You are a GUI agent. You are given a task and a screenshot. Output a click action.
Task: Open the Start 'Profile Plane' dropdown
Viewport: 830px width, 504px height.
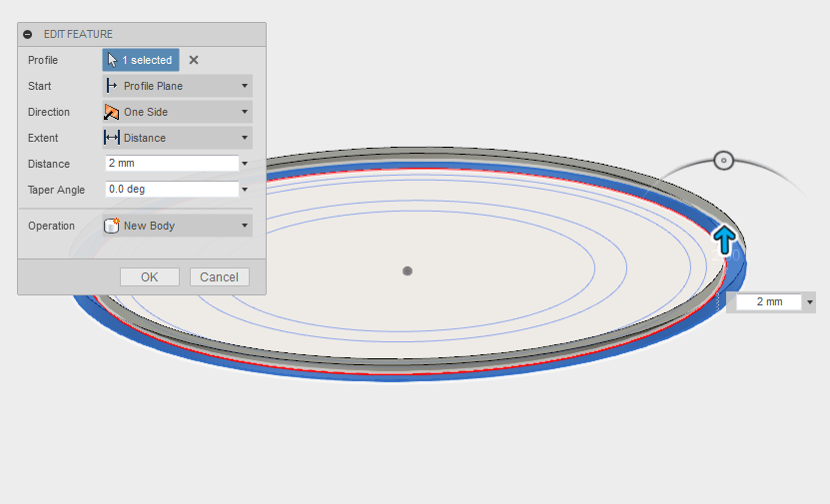pos(178,86)
